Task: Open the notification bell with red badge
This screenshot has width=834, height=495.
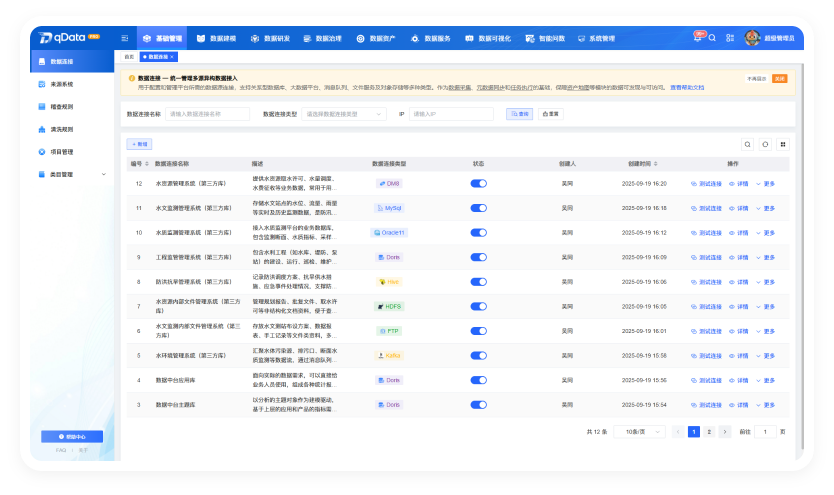Action: tap(698, 37)
